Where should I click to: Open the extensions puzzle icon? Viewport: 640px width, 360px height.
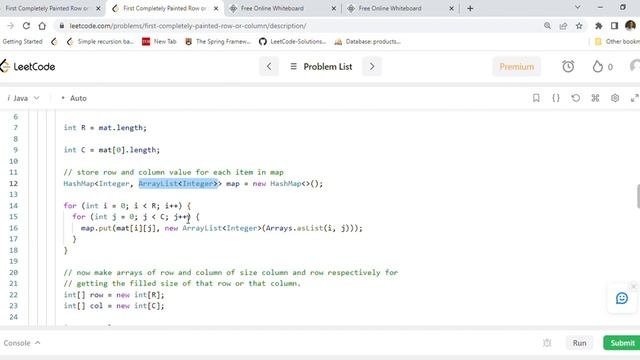(x=598, y=26)
